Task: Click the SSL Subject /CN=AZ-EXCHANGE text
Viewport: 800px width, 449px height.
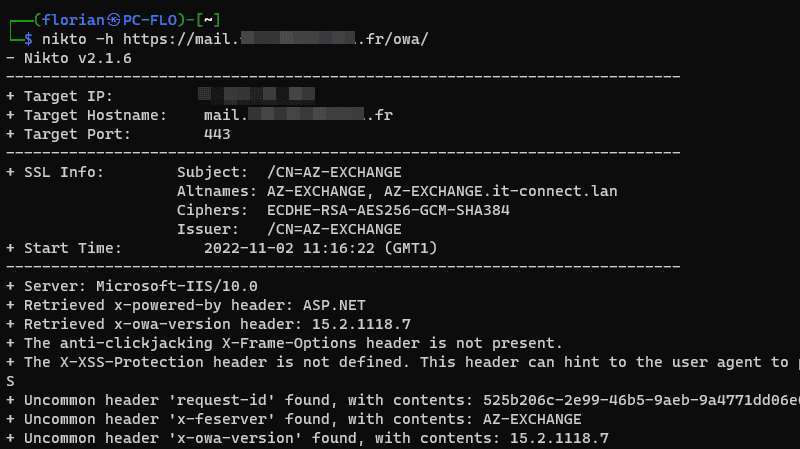Action: [334, 172]
